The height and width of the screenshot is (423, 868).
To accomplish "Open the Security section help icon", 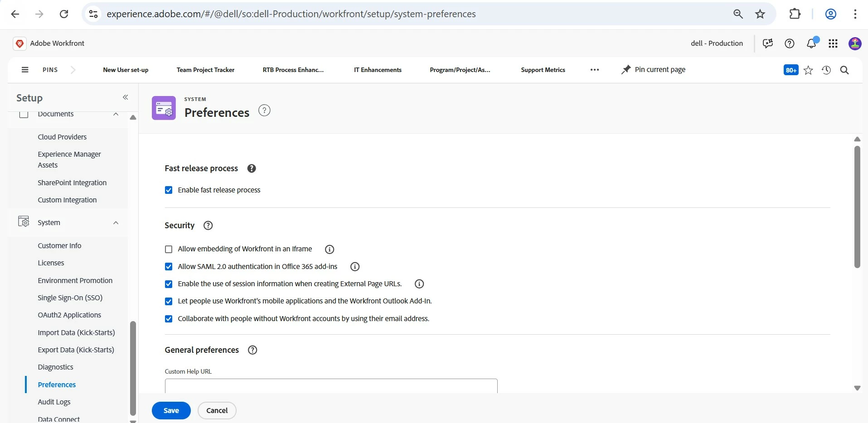I will coord(208,226).
